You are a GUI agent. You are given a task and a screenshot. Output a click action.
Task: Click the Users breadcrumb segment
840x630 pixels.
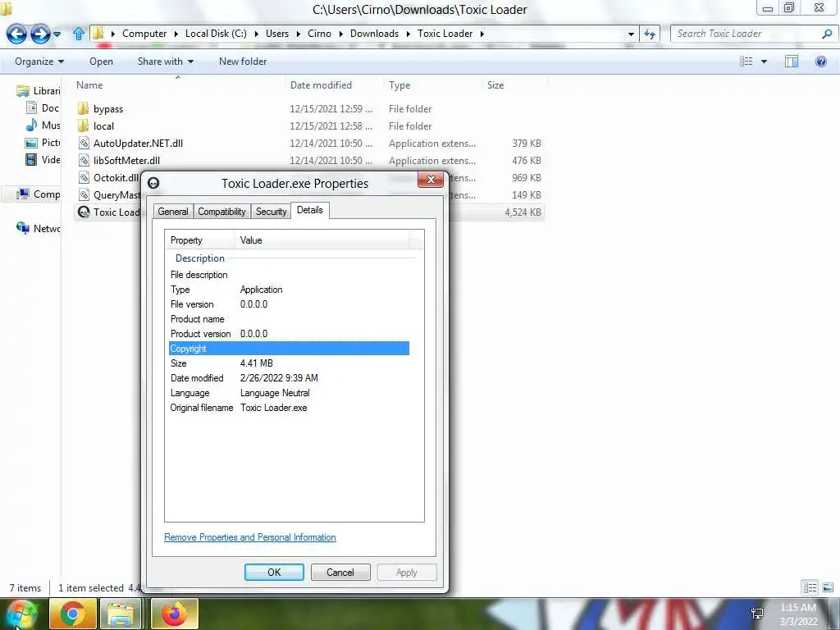tap(277, 34)
